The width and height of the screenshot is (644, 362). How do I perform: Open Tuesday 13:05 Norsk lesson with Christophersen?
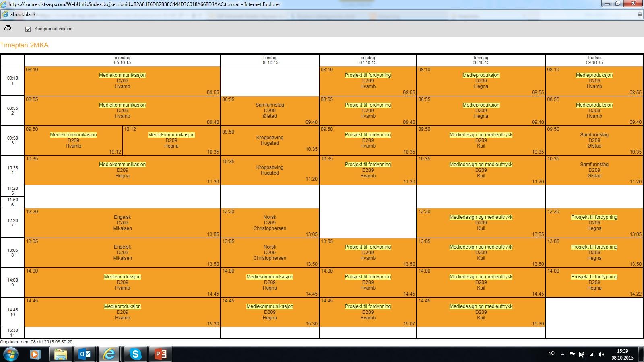(x=270, y=253)
